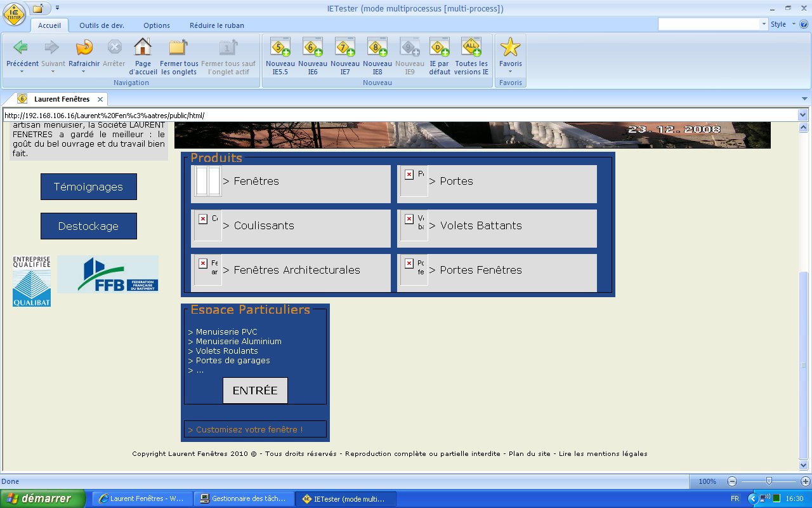Click the Suivant forward arrow icon
The width and height of the screenshot is (812, 508).
(x=52, y=47)
